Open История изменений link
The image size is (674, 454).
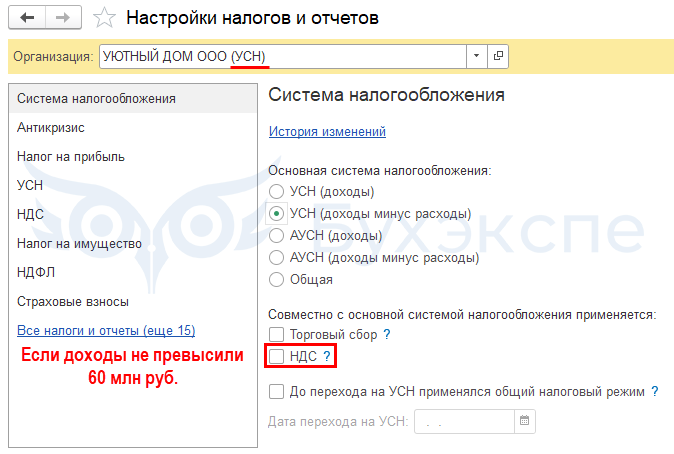click(327, 131)
